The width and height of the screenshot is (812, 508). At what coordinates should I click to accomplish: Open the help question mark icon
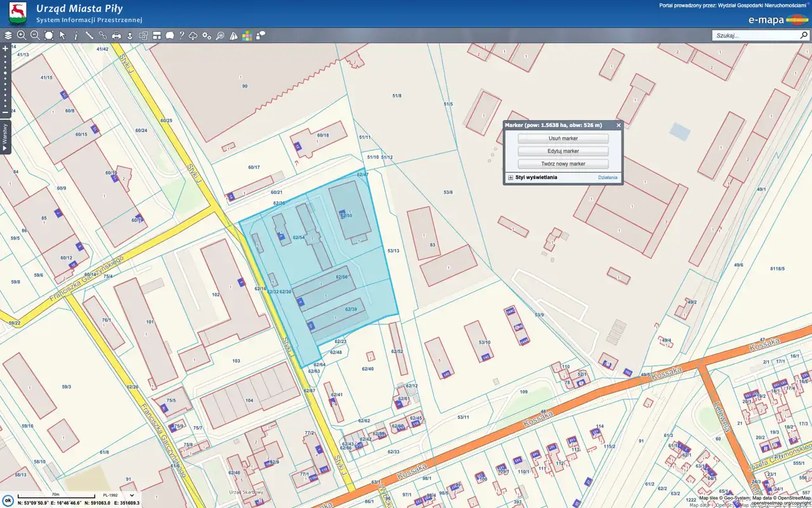pos(181,36)
